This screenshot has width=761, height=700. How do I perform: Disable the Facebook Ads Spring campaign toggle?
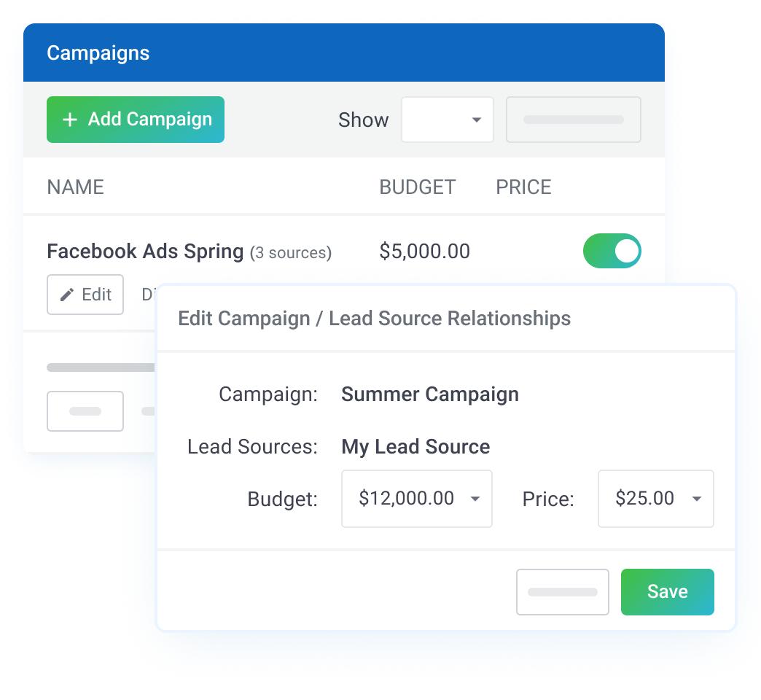(x=612, y=251)
